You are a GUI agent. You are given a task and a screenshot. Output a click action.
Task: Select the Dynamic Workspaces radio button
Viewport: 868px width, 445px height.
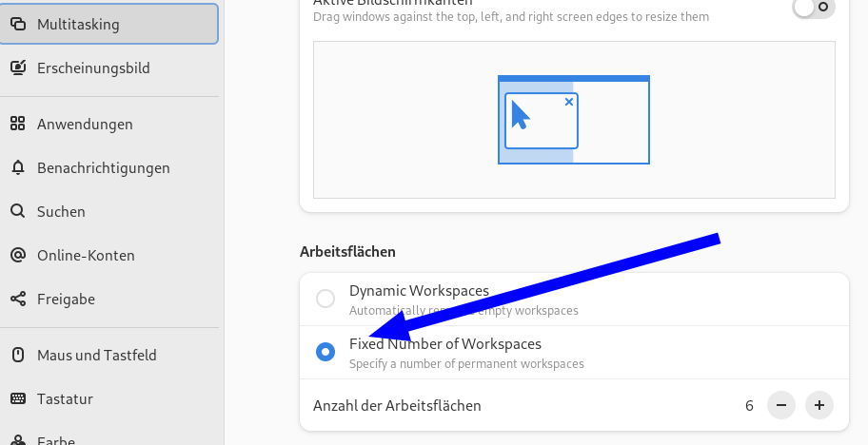coord(325,299)
